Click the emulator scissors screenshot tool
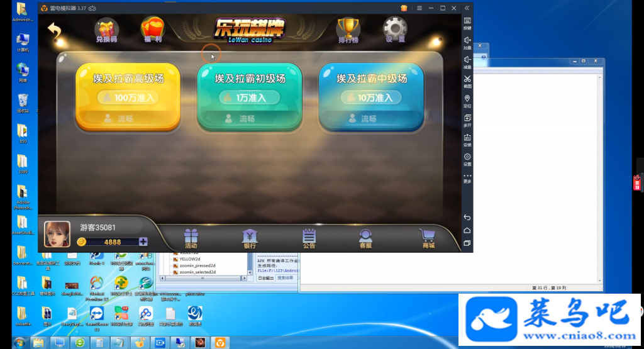This screenshot has width=644, height=349. (467, 80)
